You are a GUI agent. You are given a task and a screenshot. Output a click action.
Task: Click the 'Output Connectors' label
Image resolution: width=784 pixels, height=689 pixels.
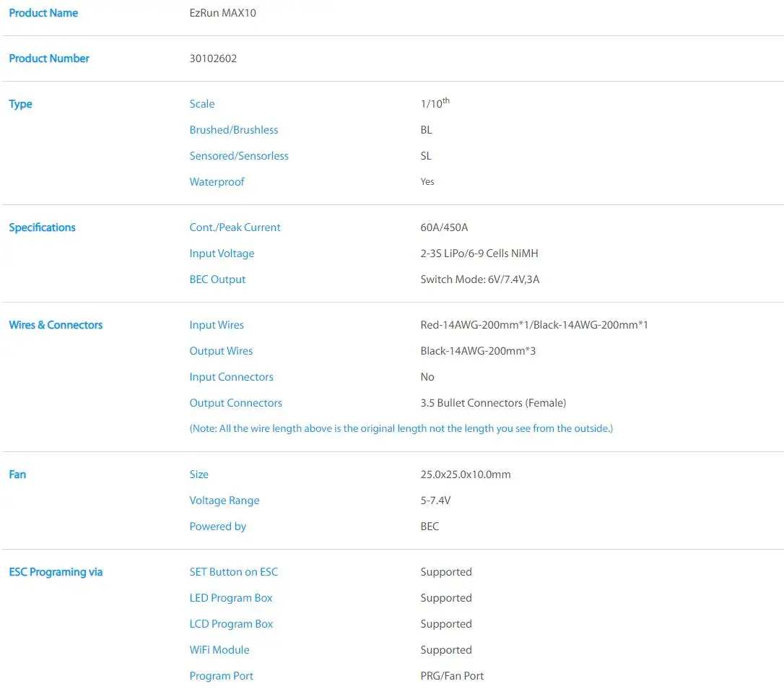(235, 403)
